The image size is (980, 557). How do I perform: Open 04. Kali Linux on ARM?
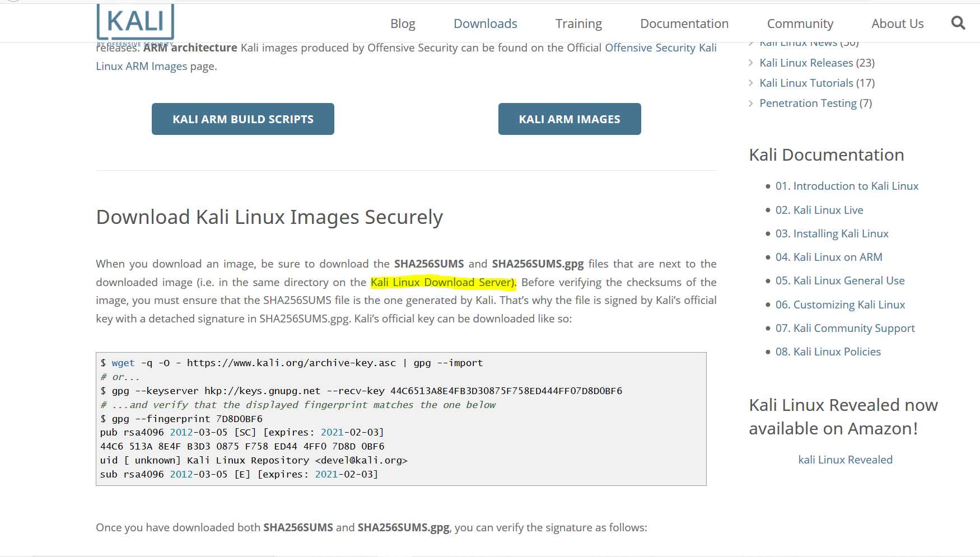click(829, 257)
